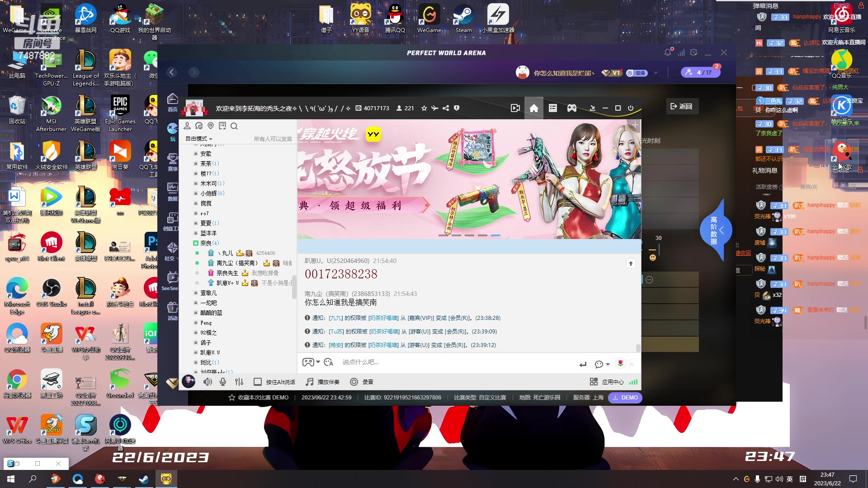Click the font/emoji style icon in chat input
Viewport: 868px width, 488px height.
pyautogui.click(x=329, y=362)
